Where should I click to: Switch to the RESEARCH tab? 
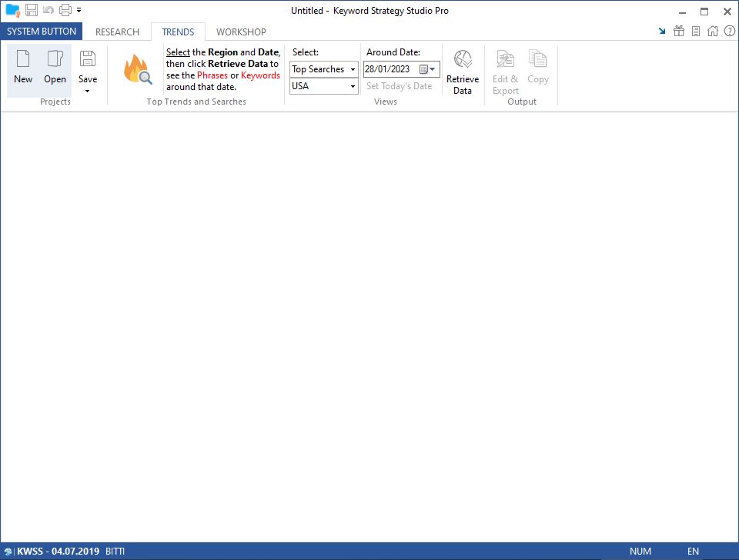(117, 32)
